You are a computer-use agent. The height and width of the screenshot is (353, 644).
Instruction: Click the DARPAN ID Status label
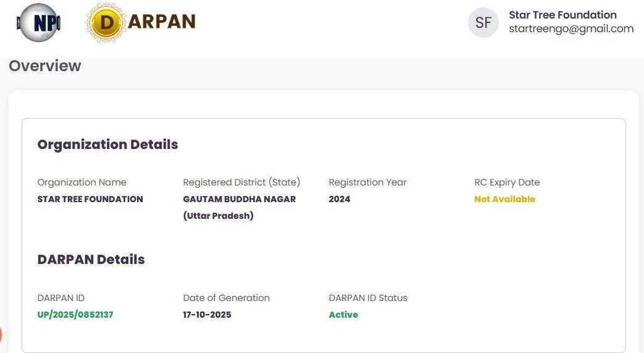pyautogui.click(x=368, y=298)
